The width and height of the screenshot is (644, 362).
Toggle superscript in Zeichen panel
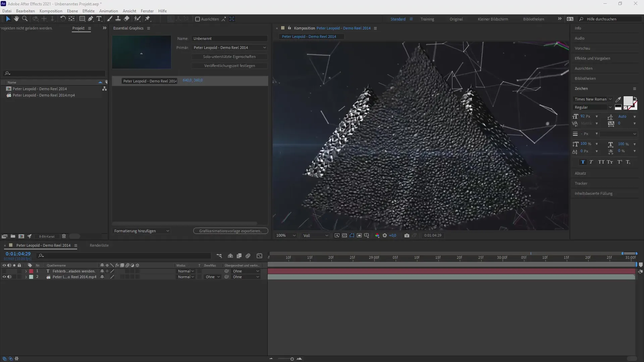620,162
